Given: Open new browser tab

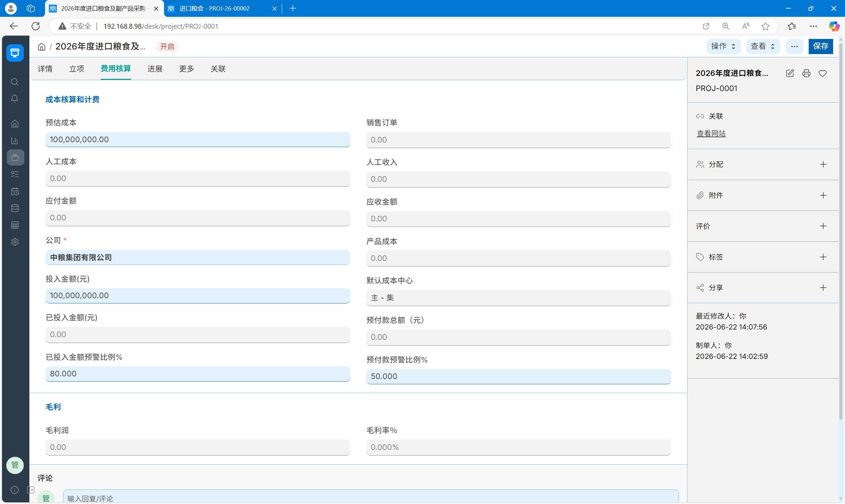Looking at the screenshot, I should tap(292, 9).
